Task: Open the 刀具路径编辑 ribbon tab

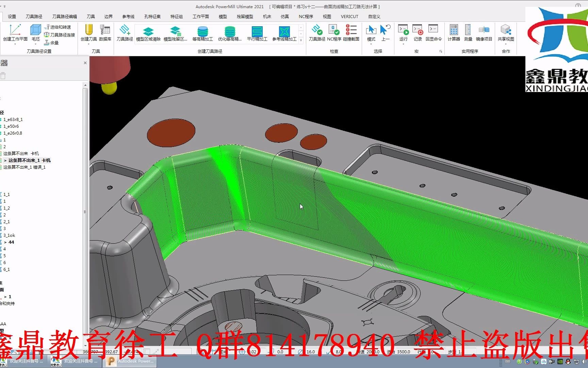Action: click(64, 16)
